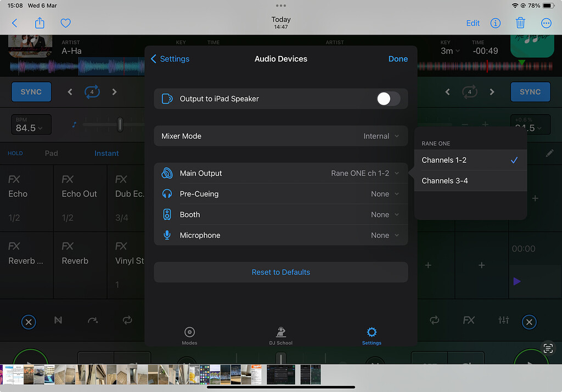Toggle Output to iPad Speaker switch
The height and width of the screenshot is (392, 562).
(x=388, y=99)
